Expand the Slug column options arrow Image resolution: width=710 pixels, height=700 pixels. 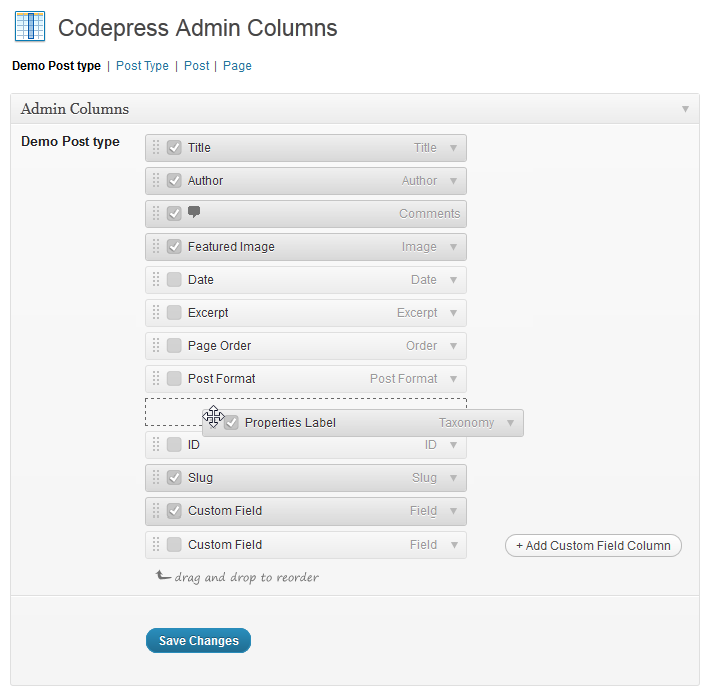[453, 478]
